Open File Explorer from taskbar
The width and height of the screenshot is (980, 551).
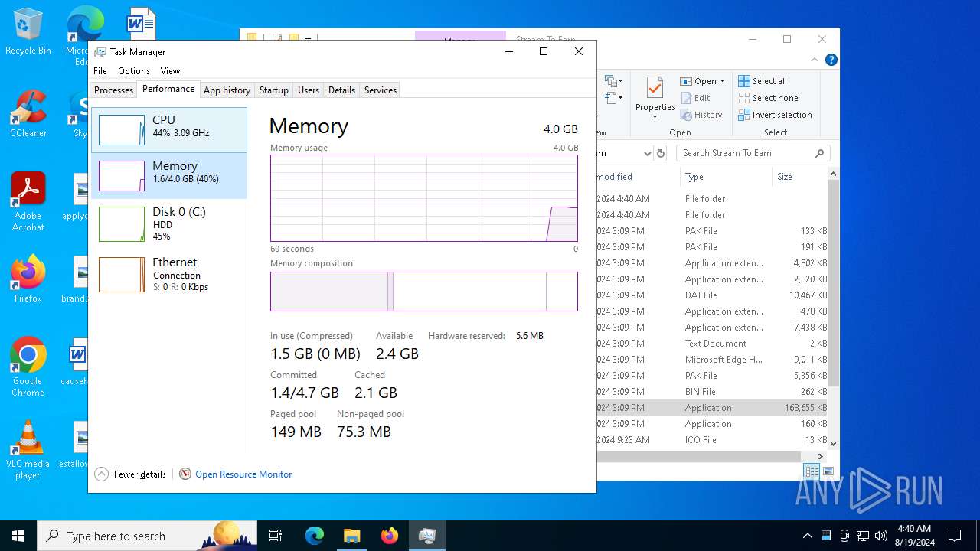pos(351,536)
